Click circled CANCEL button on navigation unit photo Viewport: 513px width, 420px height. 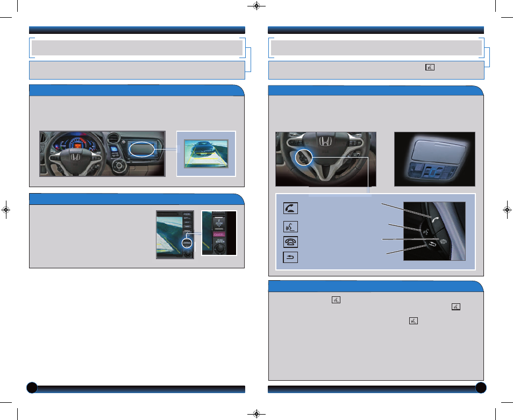click(187, 243)
